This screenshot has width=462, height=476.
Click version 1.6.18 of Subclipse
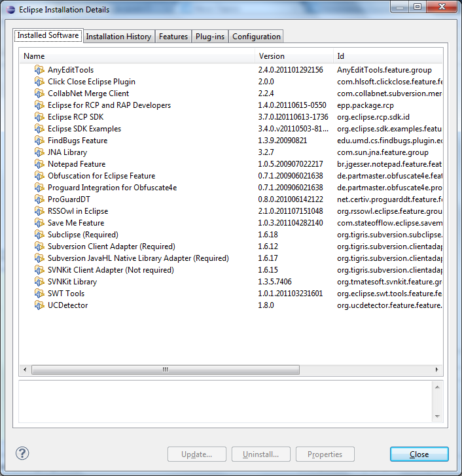point(268,235)
